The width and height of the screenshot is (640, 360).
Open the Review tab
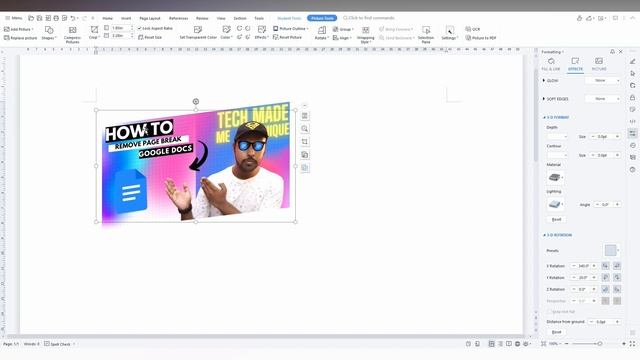(202, 18)
